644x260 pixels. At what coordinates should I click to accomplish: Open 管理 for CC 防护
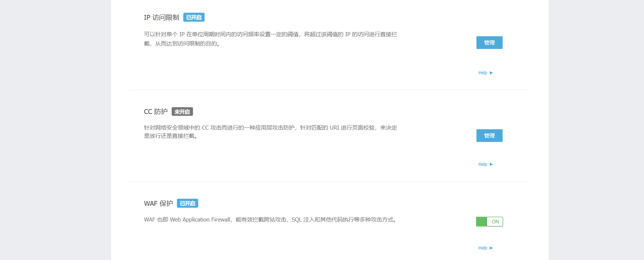point(489,136)
